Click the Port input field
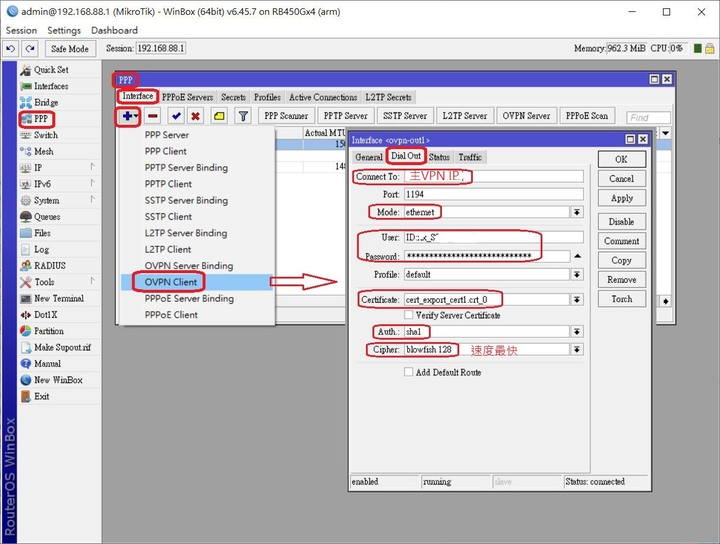 click(494, 194)
